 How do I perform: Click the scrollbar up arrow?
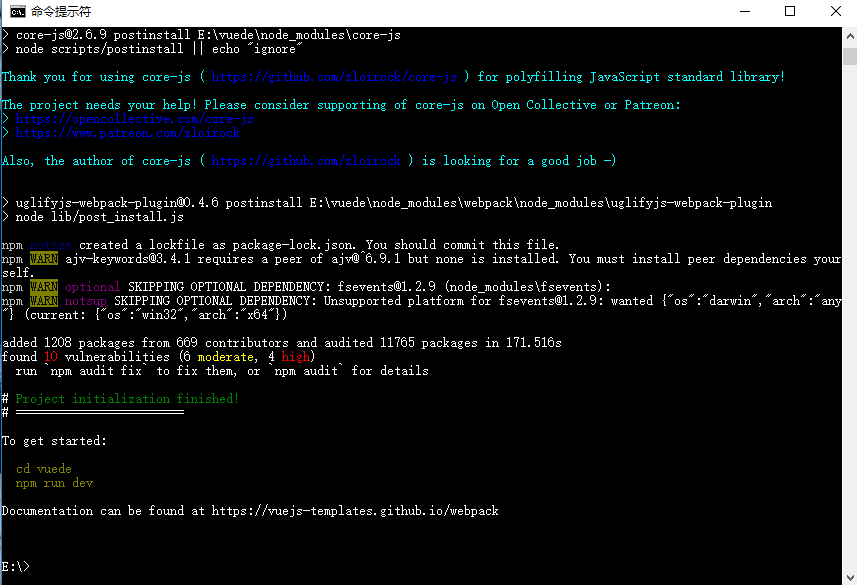pos(850,37)
